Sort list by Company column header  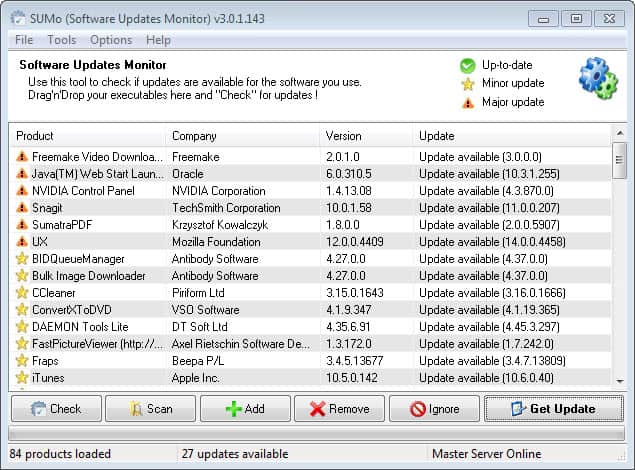[242, 136]
